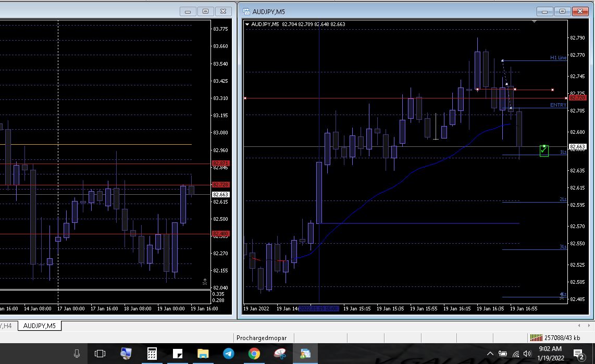Click the green checkmark box on chart

click(x=544, y=150)
